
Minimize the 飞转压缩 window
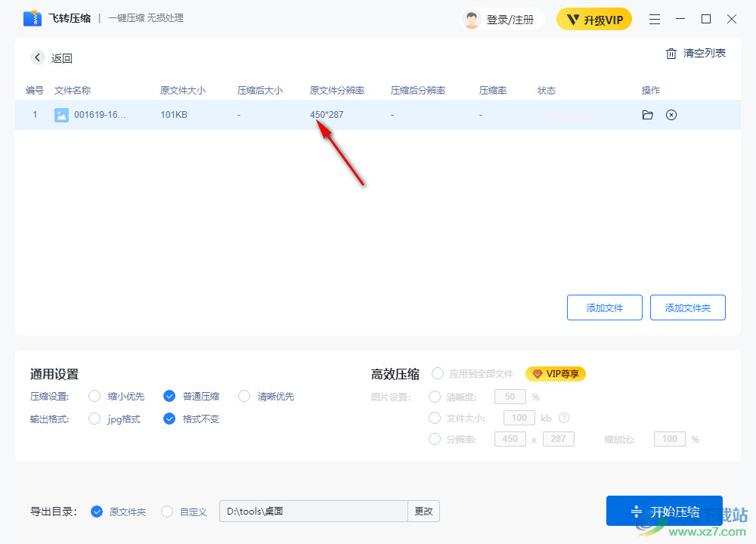tap(680, 19)
